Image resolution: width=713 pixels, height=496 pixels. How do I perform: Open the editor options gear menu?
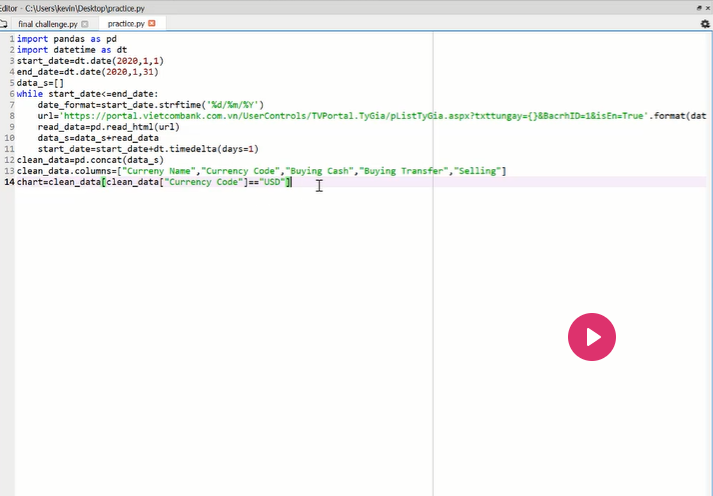(x=705, y=24)
